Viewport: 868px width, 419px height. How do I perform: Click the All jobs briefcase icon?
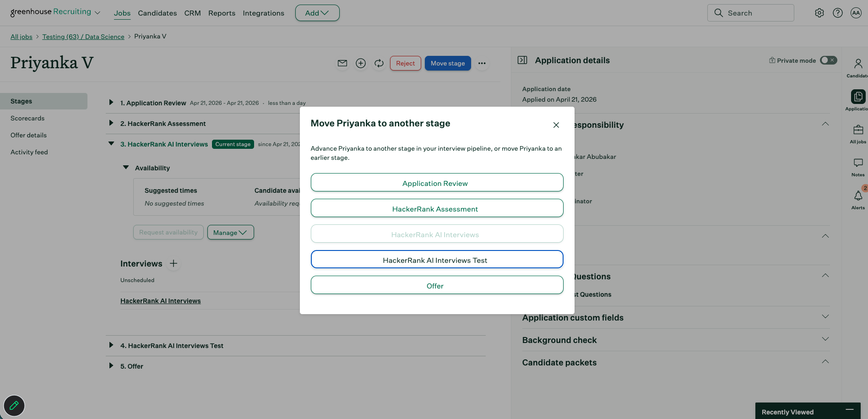pyautogui.click(x=858, y=131)
